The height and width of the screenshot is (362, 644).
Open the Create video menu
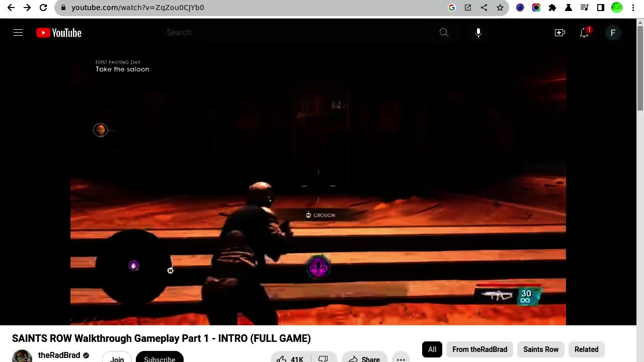560,33
